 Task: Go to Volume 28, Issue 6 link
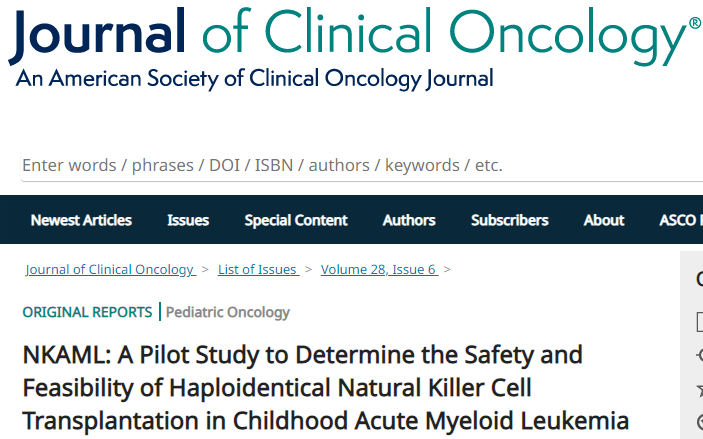coord(379,269)
